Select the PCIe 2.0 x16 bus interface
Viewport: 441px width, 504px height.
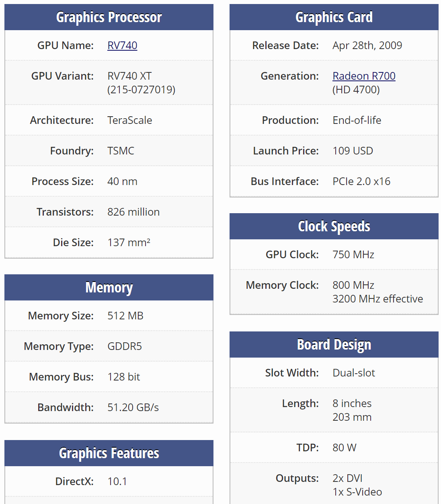coord(361,181)
